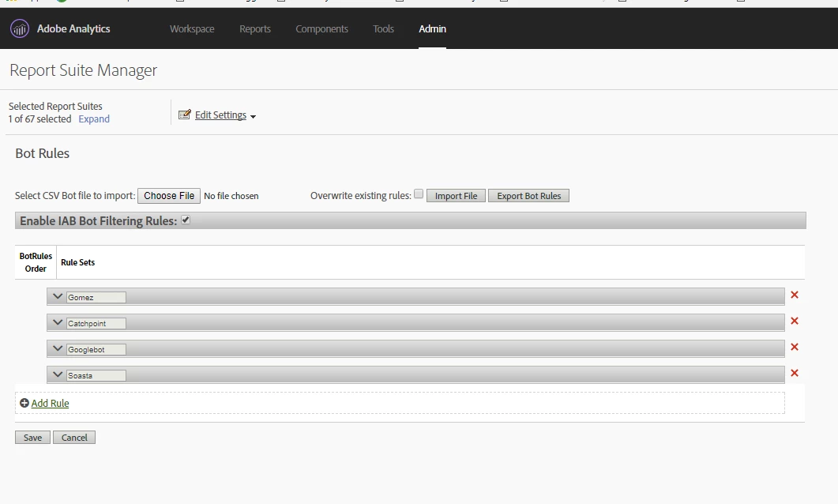
Task: Delete the Gomez rule with red X
Action: 795,295
